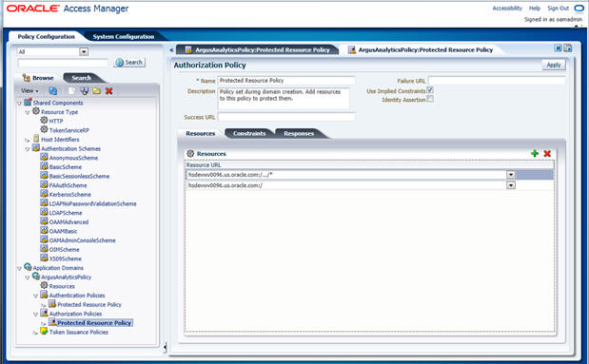
Task: Toggle the Use Implied Constraints checkbox
Action: pyautogui.click(x=430, y=90)
